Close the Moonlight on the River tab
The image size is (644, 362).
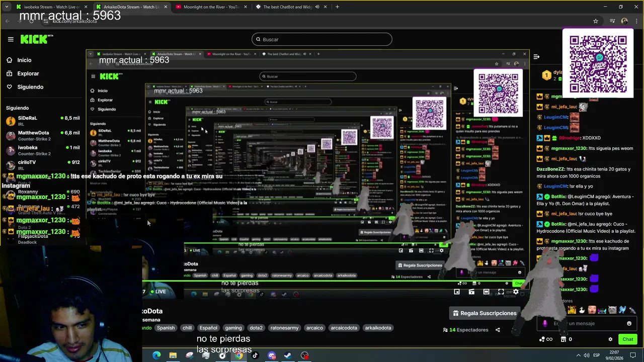coord(246,7)
